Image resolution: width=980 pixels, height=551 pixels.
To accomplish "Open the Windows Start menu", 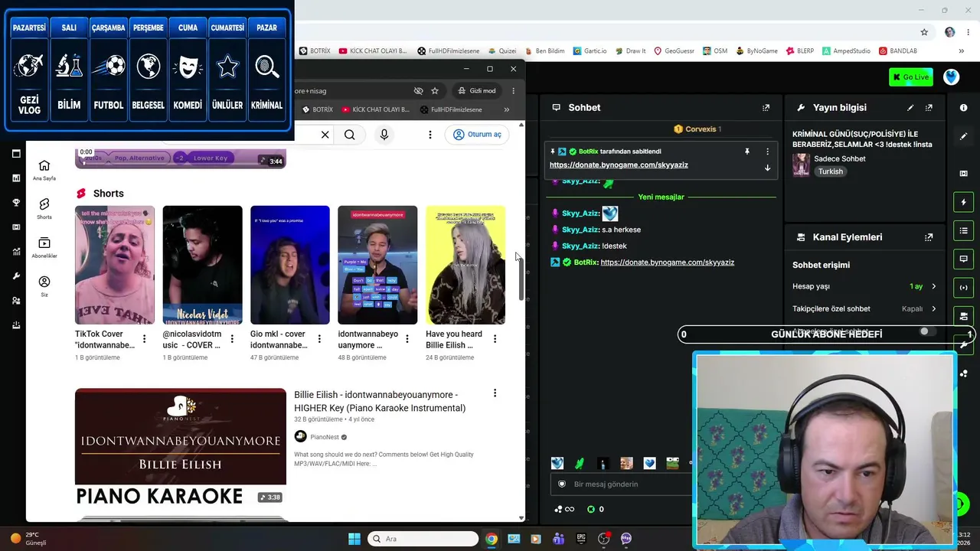I will click(354, 539).
